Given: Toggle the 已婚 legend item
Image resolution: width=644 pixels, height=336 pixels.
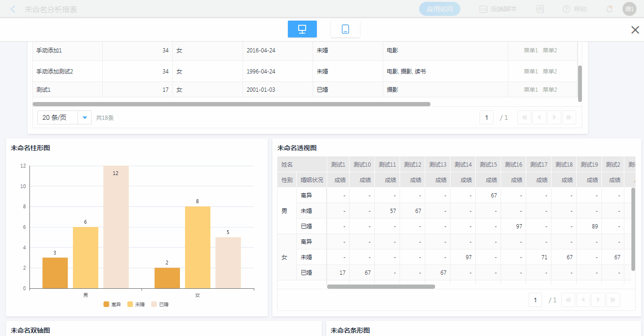Looking at the screenshot, I should click(159, 304).
